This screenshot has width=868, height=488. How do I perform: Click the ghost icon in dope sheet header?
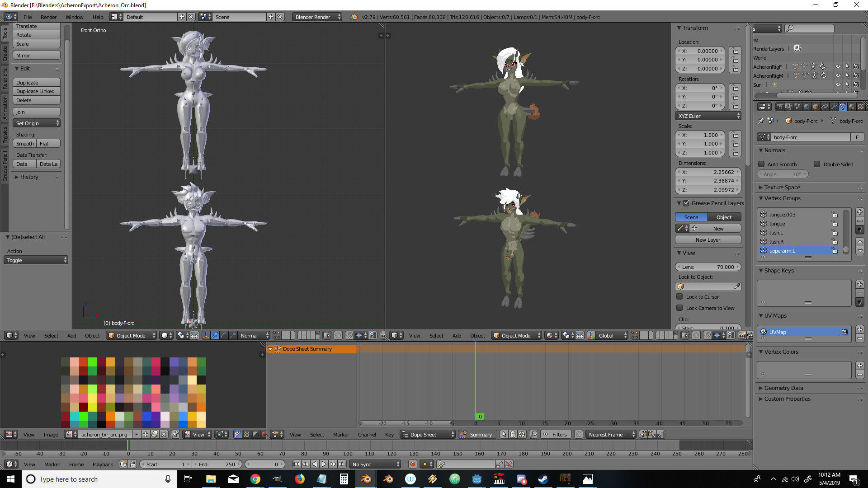coord(513,434)
